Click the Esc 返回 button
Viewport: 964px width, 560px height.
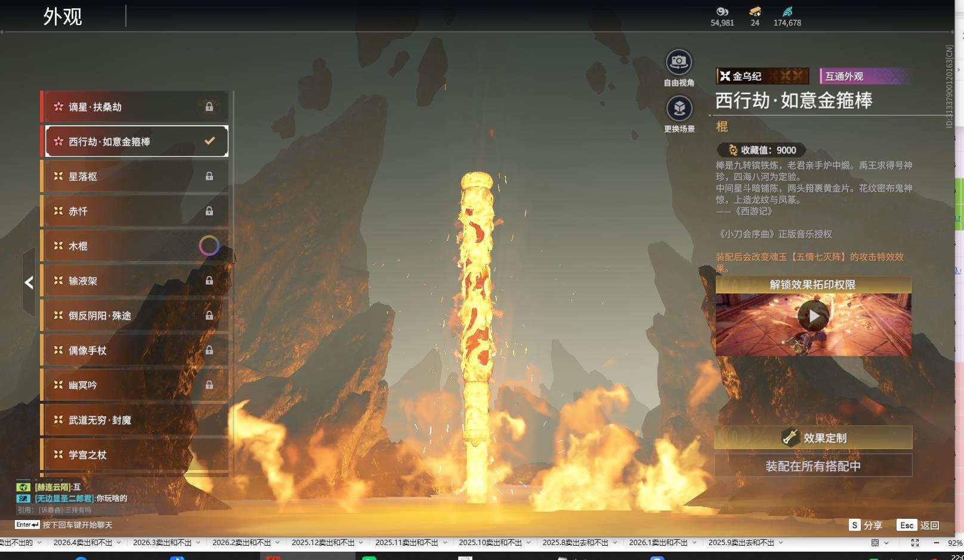[918, 525]
